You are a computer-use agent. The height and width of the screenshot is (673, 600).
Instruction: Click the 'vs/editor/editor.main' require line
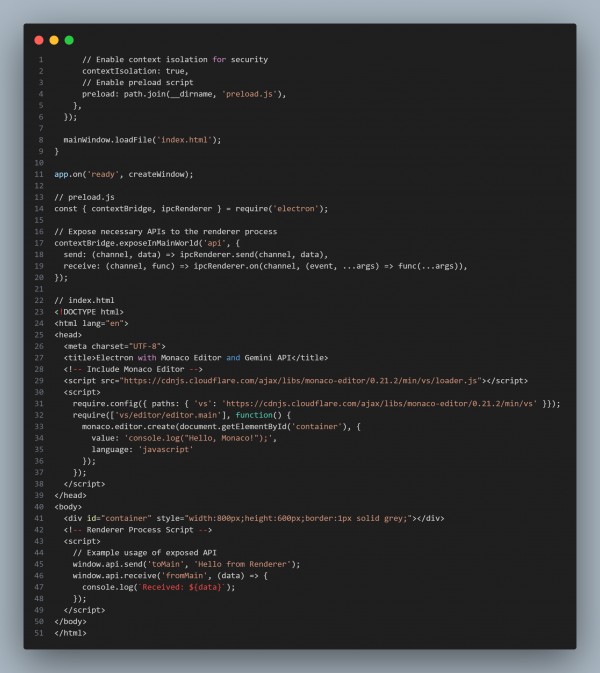[182, 415]
